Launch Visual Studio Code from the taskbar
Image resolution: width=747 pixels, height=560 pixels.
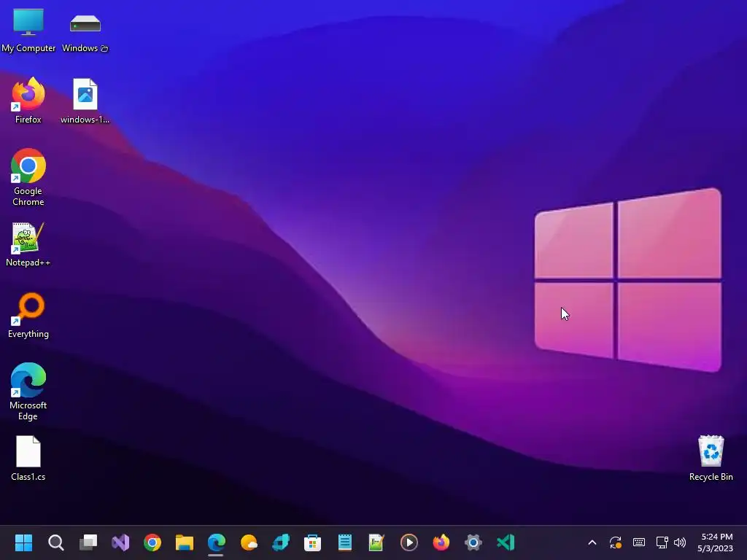[x=506, y=542]
